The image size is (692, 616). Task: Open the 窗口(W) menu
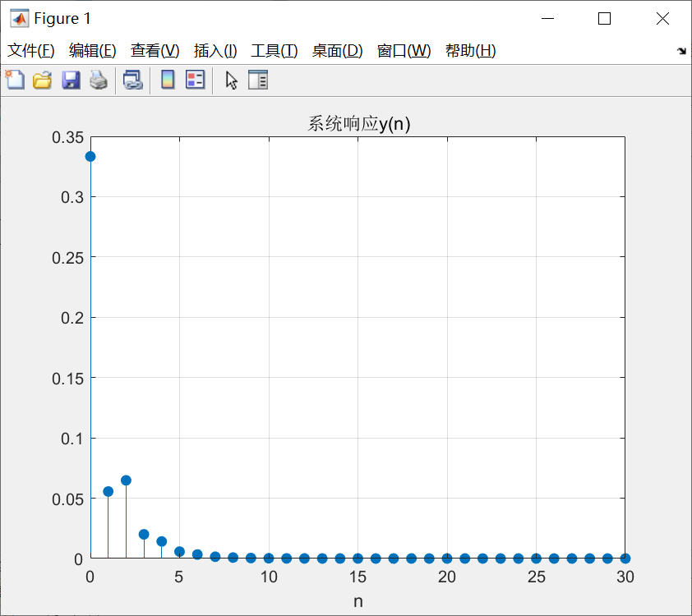tap(404, 51)
